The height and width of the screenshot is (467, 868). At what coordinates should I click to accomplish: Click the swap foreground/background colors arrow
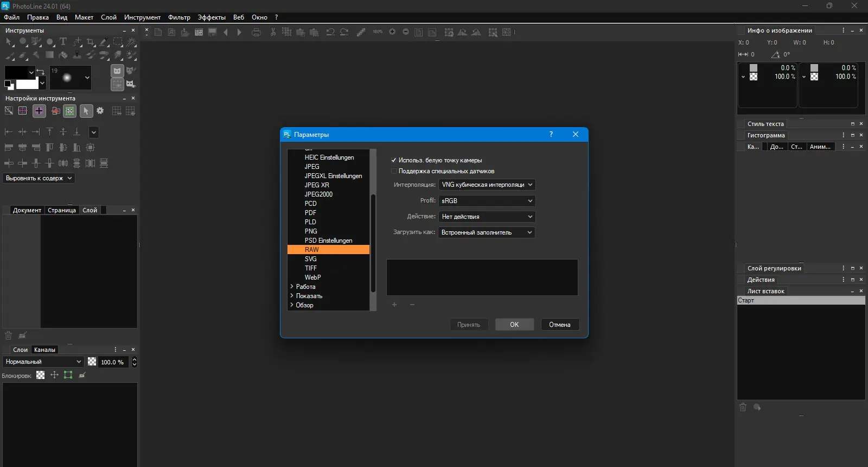[40, 72]
